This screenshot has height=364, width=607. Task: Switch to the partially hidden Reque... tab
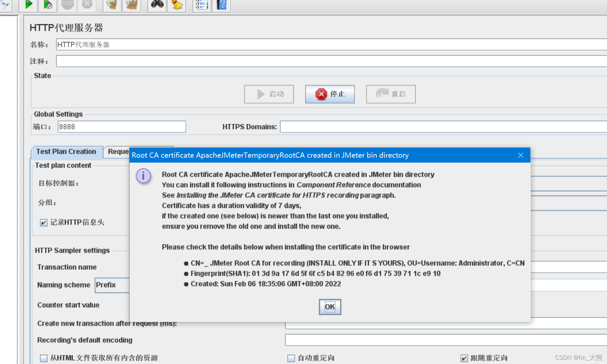point(117,152)
